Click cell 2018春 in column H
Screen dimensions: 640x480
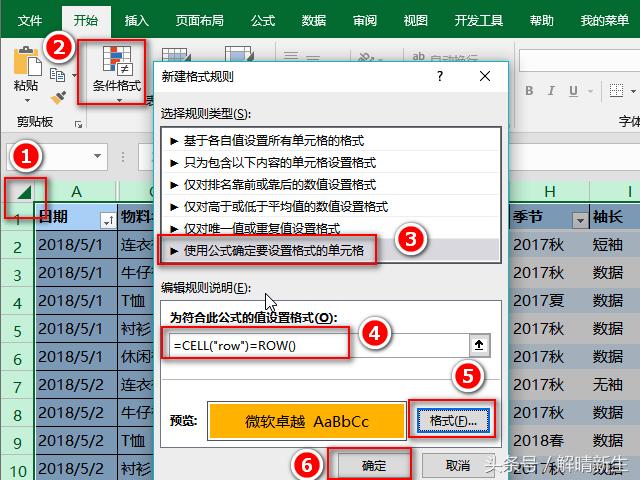point(549,440)
